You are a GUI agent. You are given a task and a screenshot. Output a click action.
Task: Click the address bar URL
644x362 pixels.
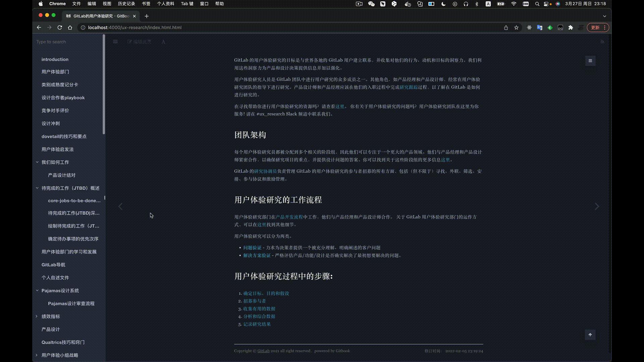point(135,27)
